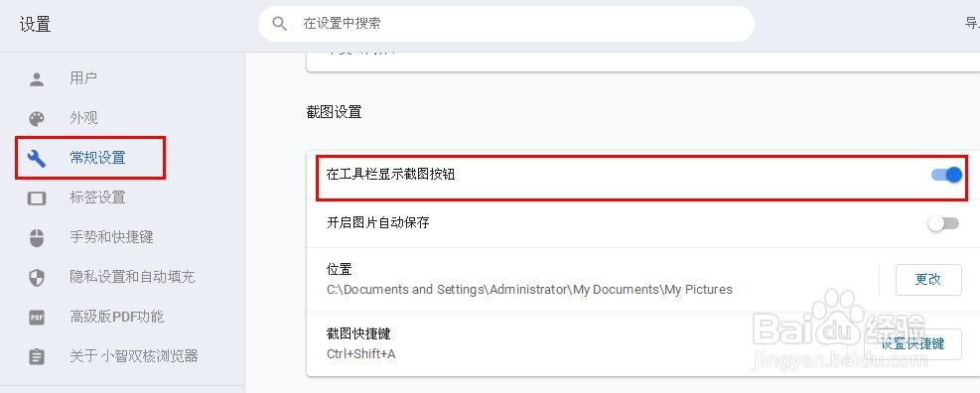Click the wrench icon for General settings
Screen dimensions: 980x393
[x=37, y=158]
